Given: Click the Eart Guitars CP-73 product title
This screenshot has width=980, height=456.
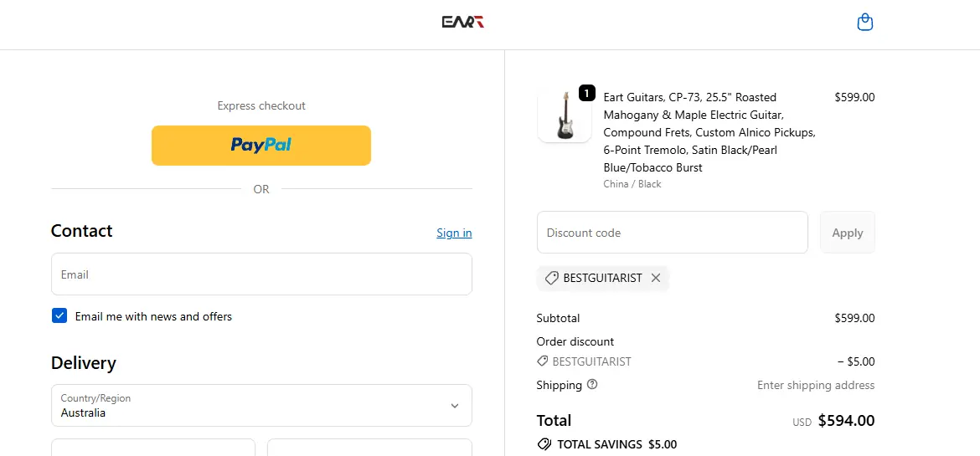Looking at the screenshot, I should [x=709, y=132].
